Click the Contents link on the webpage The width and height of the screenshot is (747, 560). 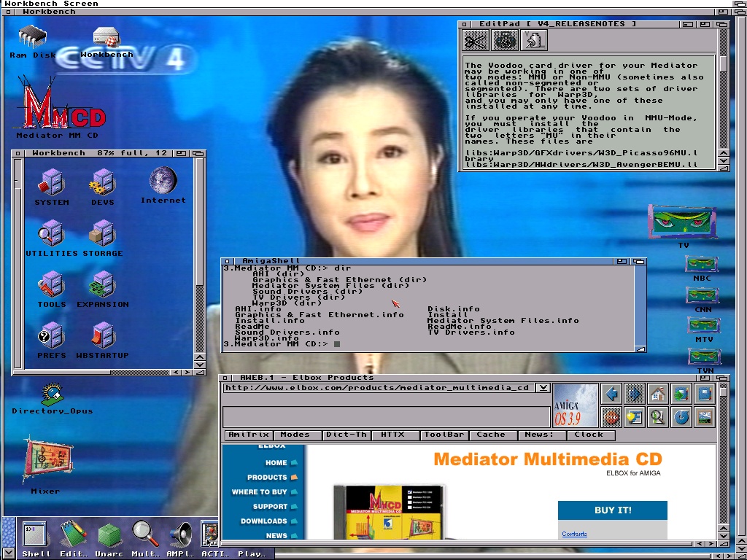[x=574, y=534]
